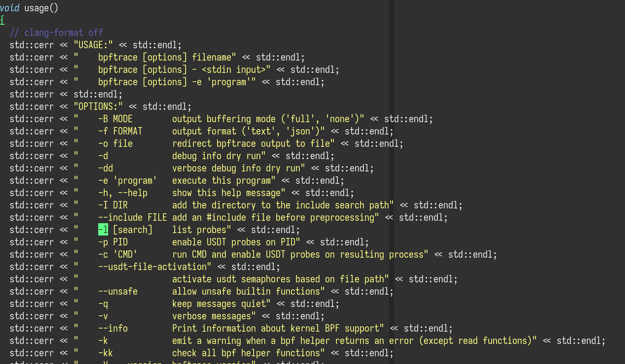Click the 'void' keyword before usage()

(x=10, y=8)
